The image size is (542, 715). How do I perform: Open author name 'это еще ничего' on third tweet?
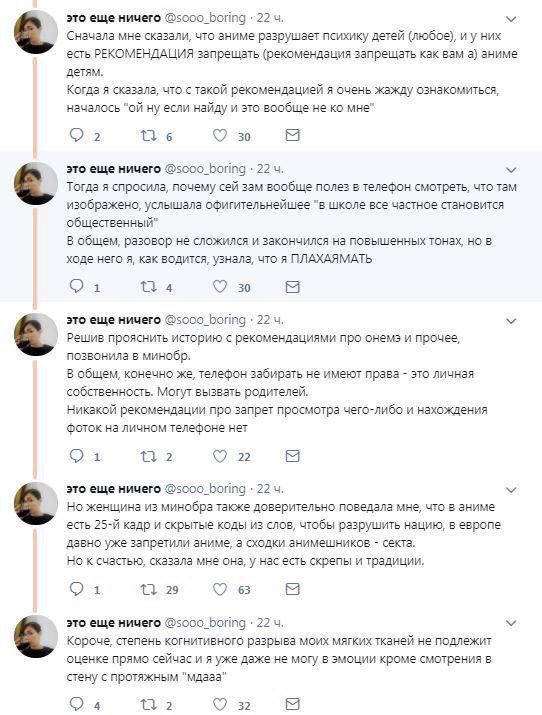(x=114, y=320)
